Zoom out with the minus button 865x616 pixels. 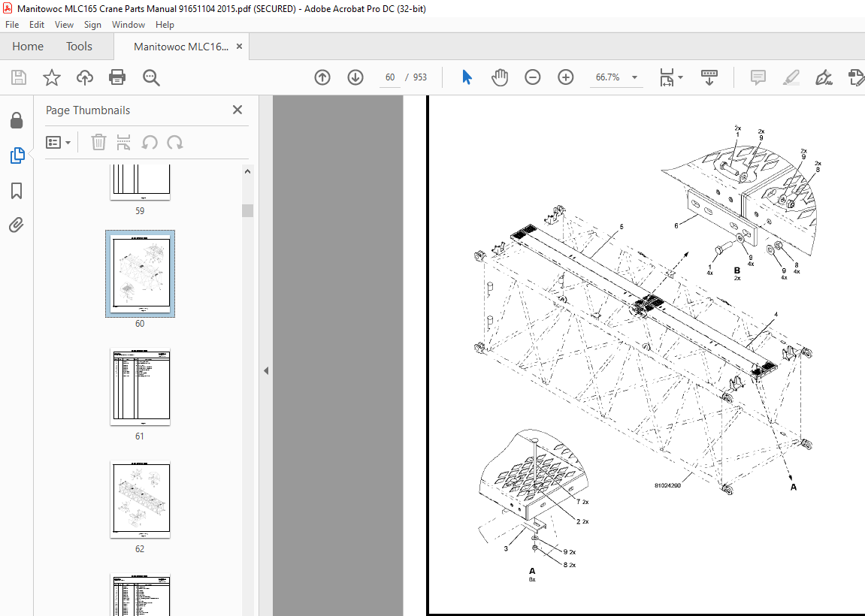coord(532,77)
